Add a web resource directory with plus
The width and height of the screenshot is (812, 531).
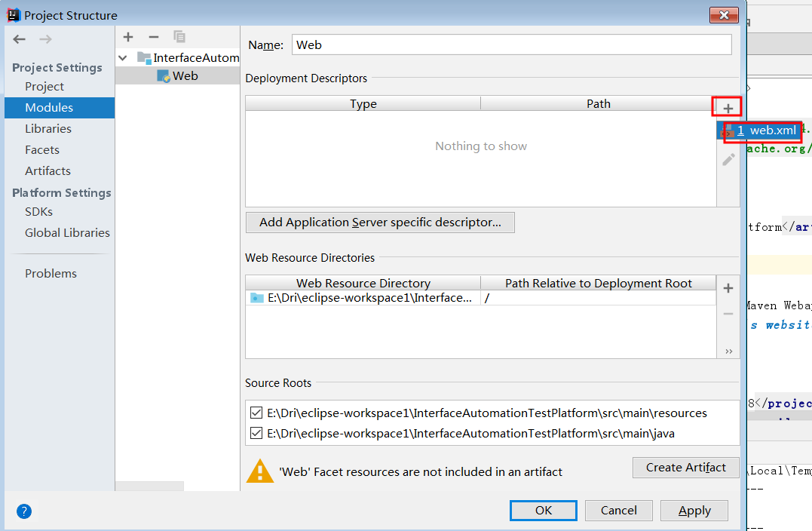pos(728,288)
